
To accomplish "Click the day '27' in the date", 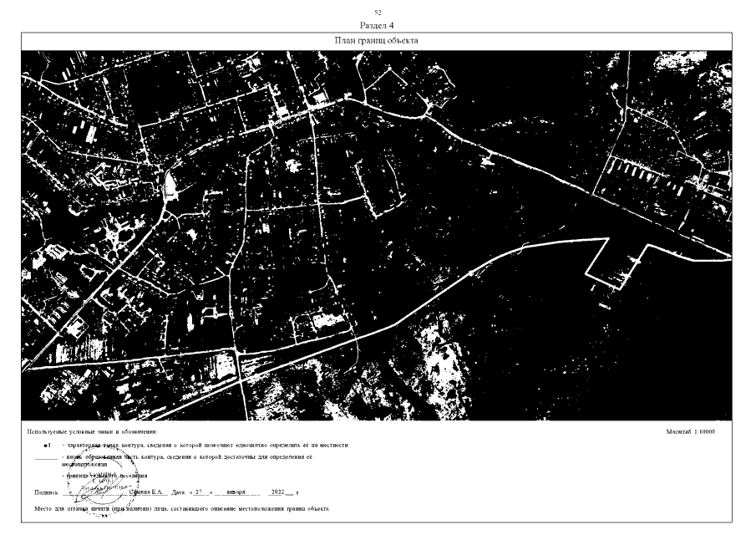I will (198, 492).
